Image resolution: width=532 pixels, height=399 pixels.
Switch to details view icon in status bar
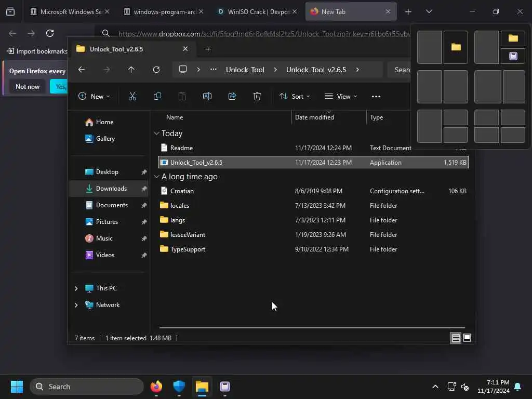456,338
